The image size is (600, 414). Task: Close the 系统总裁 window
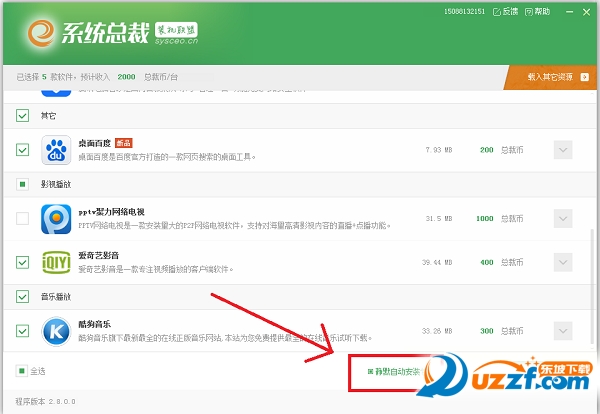click(x=587, y=12)
